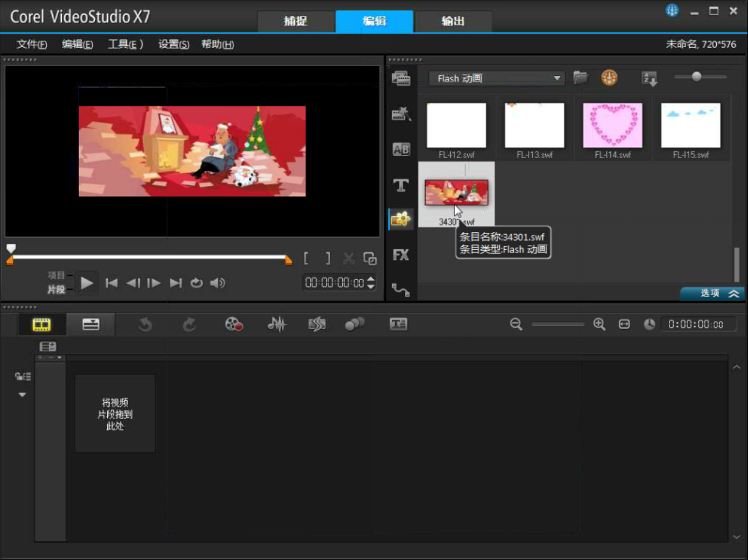Open the 工具 menu
Viewport: 748px width, 560px height.
[x=126, y=44]
